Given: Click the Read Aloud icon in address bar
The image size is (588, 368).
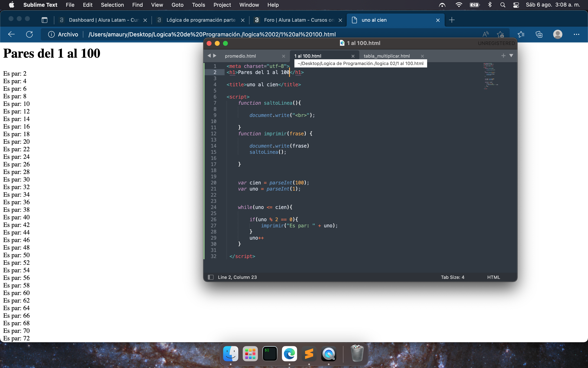Looking at the screenshot, I should (486, 34).
